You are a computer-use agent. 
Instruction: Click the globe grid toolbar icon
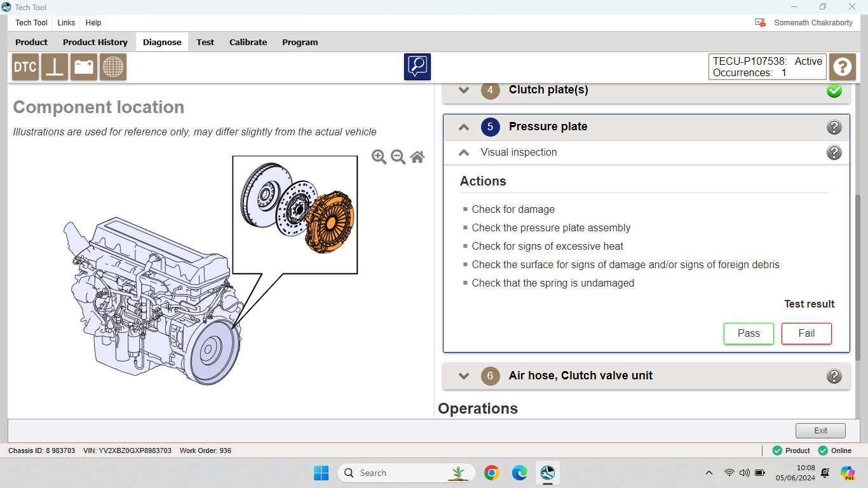pyautogui.click(x=113, y=67)
